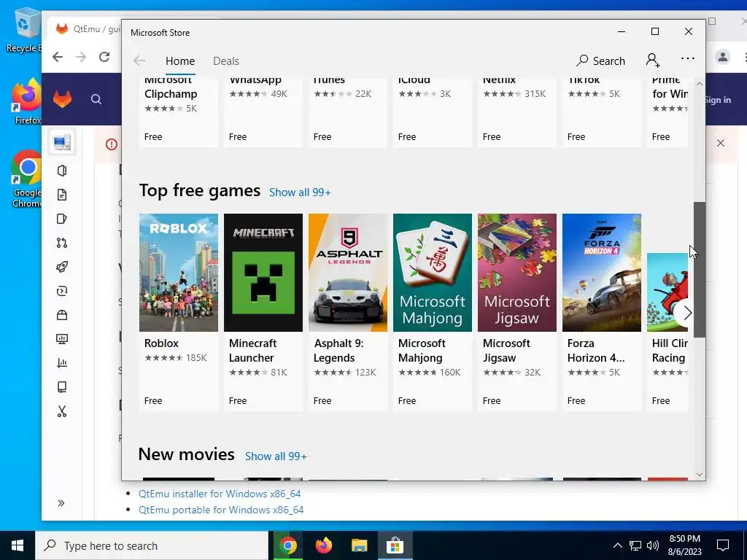747x560 pixels.
Task: Click the Roblox title text
Action: click(x=161, y=343)
